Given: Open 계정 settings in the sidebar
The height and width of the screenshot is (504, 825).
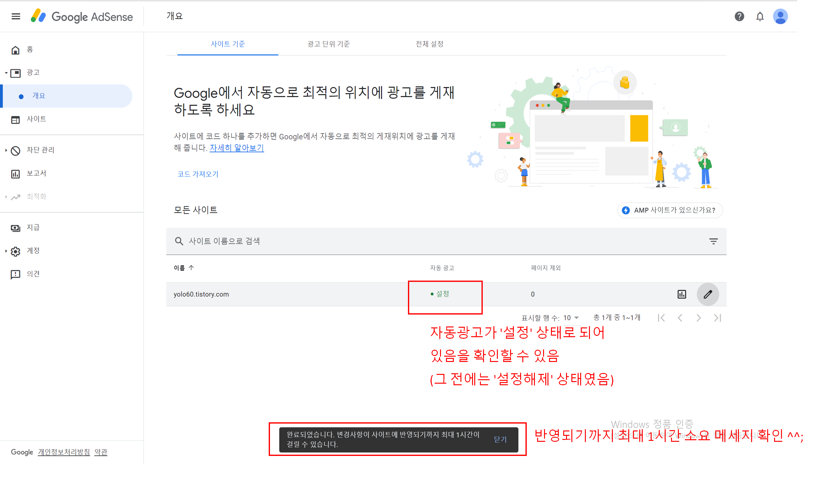Looking at the screenshot, I should [x=33, y=251].
